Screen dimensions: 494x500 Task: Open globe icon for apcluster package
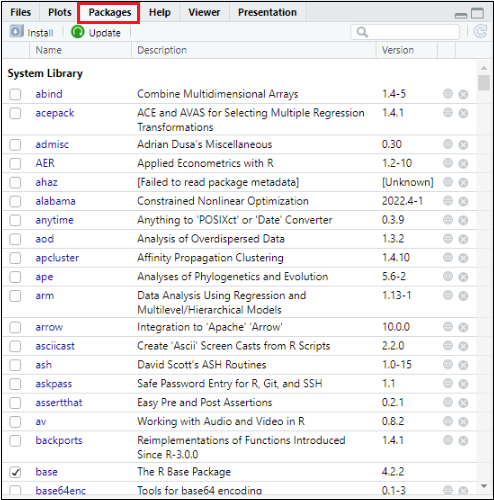point(448,257)
